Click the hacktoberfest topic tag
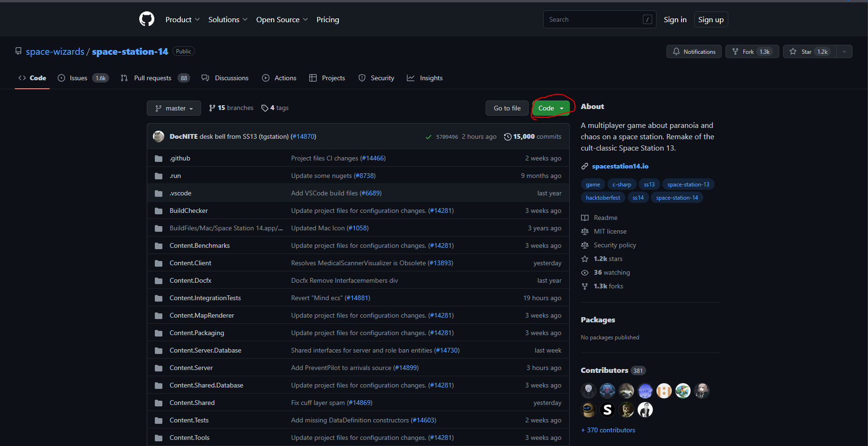868x446 pixels. tap(603, 198)
